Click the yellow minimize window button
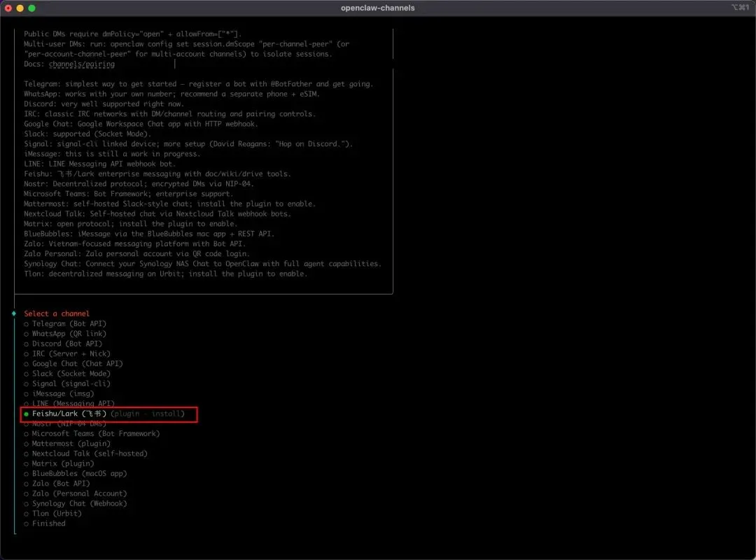Viewport: 756px width, 560px height. click(20, 8)
